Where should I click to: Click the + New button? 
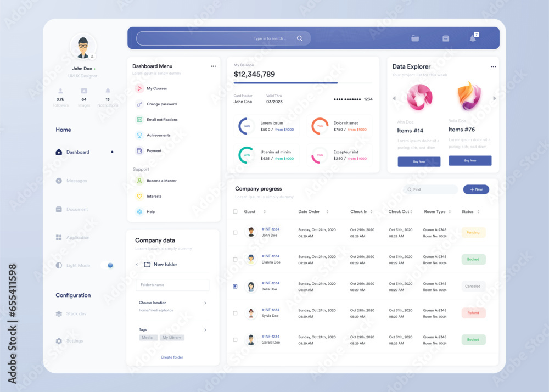(x=476, y=189)
